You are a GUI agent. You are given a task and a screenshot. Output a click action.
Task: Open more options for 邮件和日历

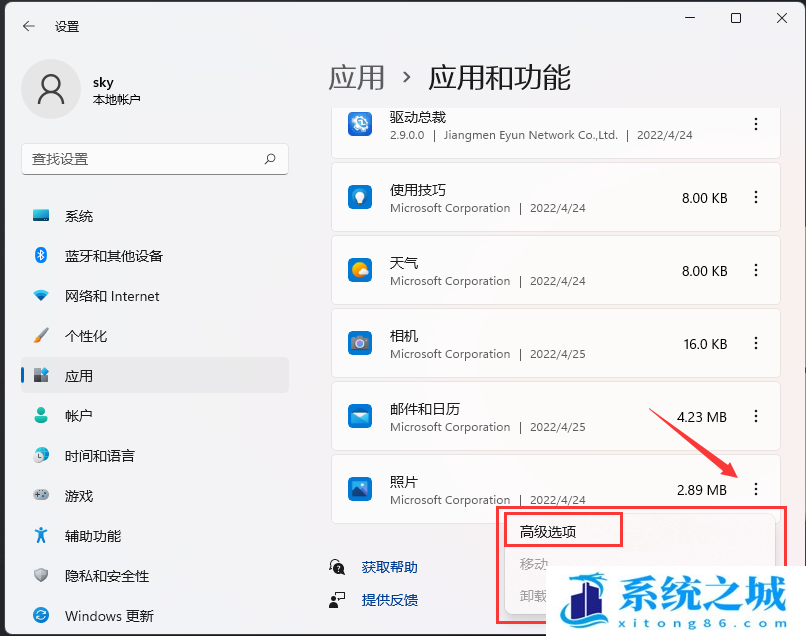pyautogui.click(x=756, y=416)
